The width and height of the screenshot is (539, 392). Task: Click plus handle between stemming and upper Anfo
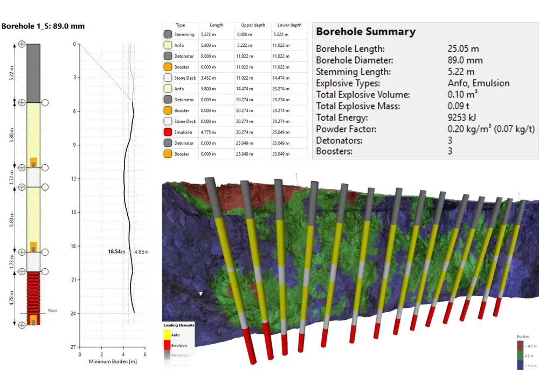coord(22,103)
